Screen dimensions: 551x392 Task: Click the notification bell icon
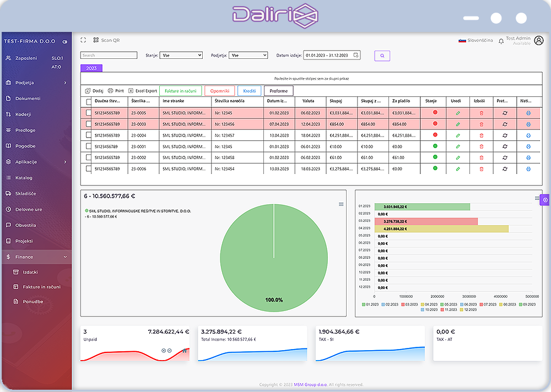pyautogui.click(x=501, y=41)
